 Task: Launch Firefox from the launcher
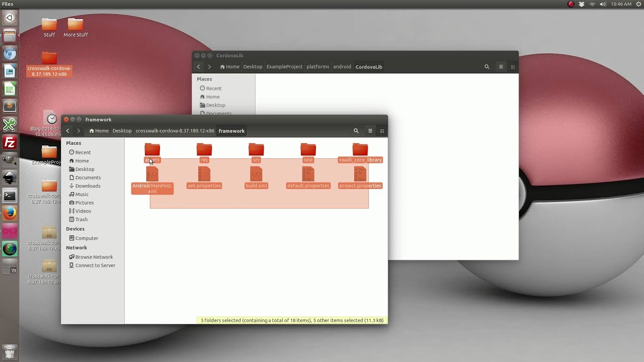coord(10,213)
